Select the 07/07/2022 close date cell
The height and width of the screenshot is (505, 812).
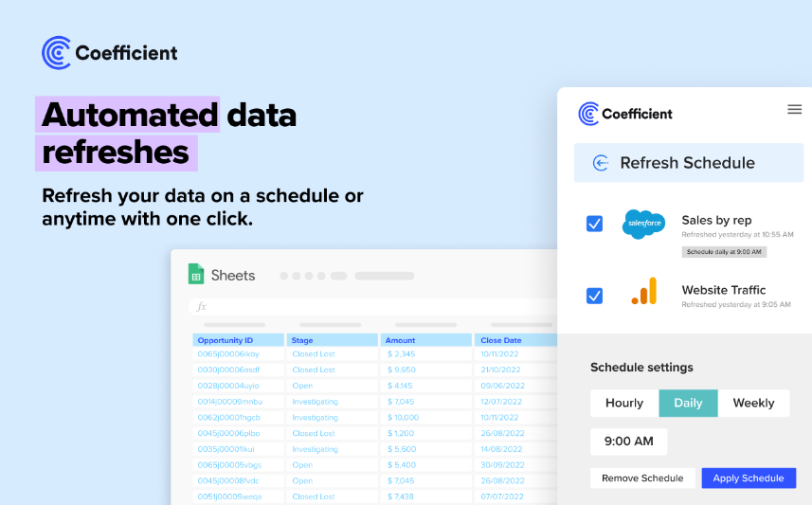[515, 496]
